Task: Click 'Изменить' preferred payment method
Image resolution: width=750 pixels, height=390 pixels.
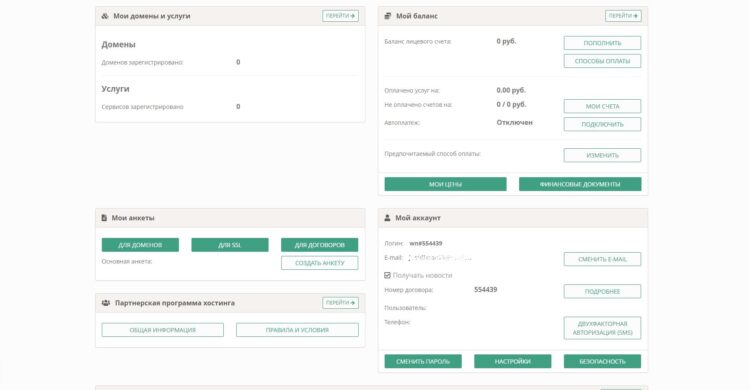Action: [x=602, y=156]
